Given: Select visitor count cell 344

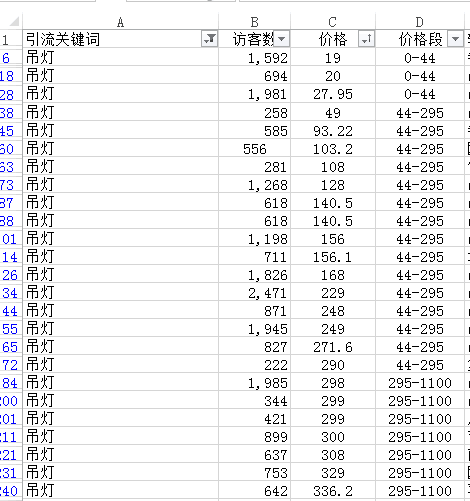Looking at the screenshot, I should point(254,400).
